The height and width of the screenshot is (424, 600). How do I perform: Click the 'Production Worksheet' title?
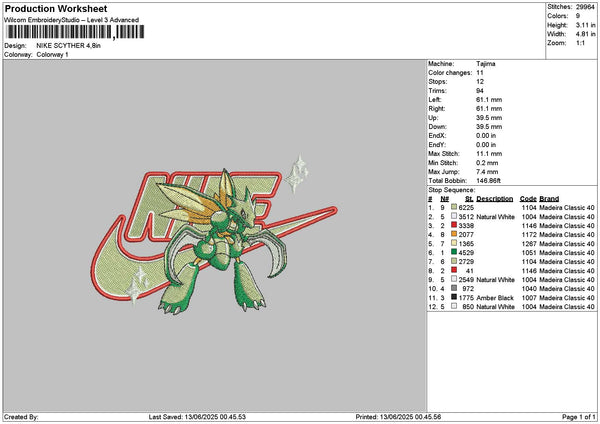[x=56, y=8]
